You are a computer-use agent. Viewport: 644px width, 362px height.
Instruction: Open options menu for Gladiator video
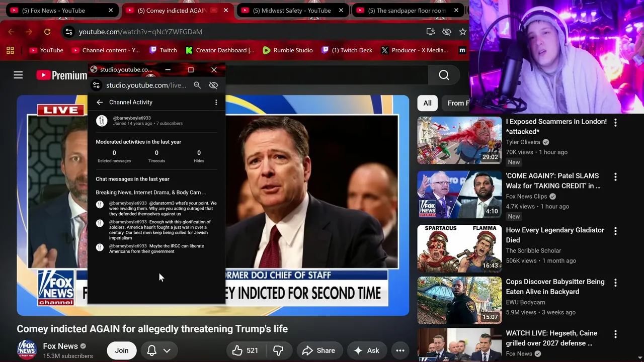click(615, 231)
